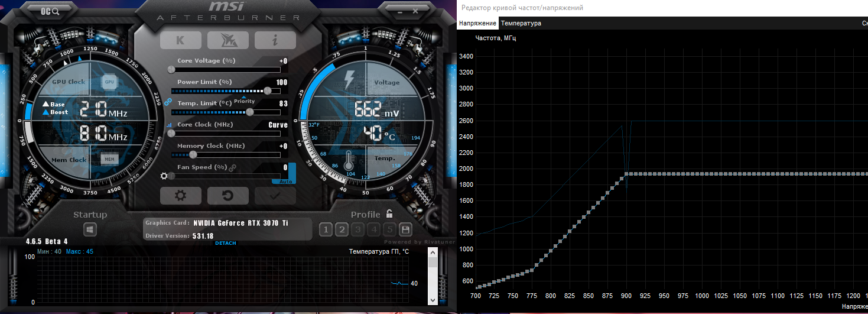Click the Temp. Limit value 83
The width and height of the screenshot is (868, 314).
(284, 103)
